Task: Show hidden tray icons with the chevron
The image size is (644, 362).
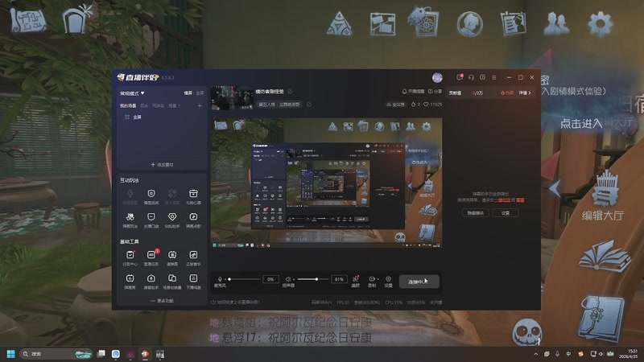Action: [535, 354]
